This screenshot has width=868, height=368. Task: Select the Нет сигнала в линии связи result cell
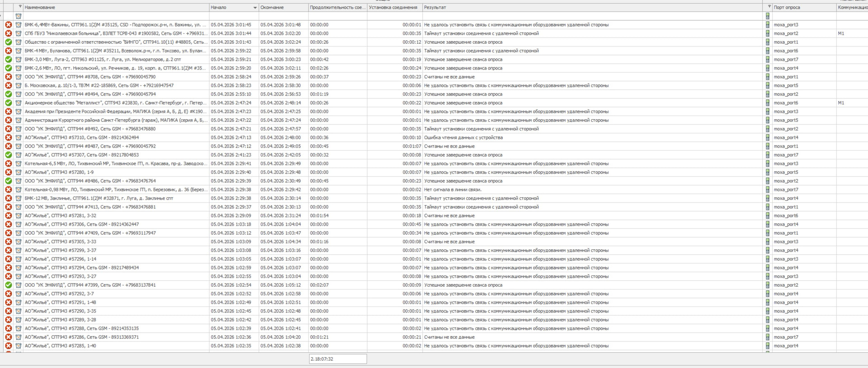[x=453, y=190]
